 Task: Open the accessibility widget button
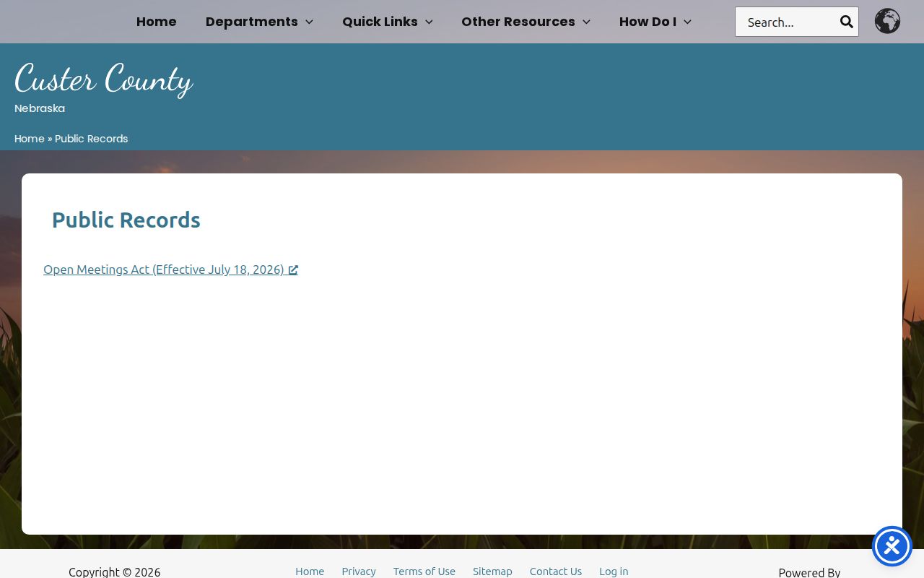point(892,546)
